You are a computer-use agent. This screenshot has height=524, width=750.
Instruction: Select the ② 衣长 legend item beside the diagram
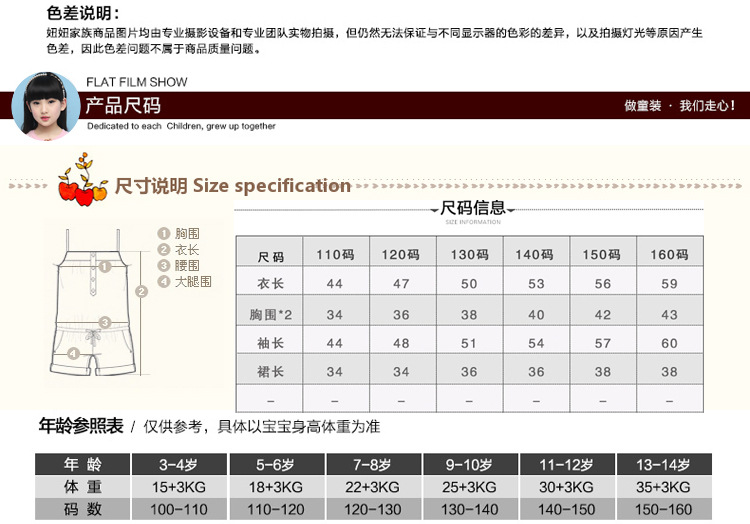(x=178, y=250)
